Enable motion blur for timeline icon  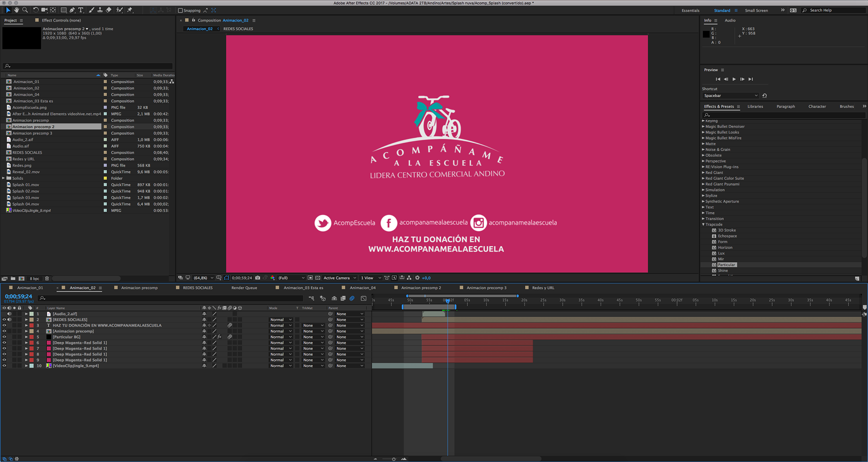352,298
